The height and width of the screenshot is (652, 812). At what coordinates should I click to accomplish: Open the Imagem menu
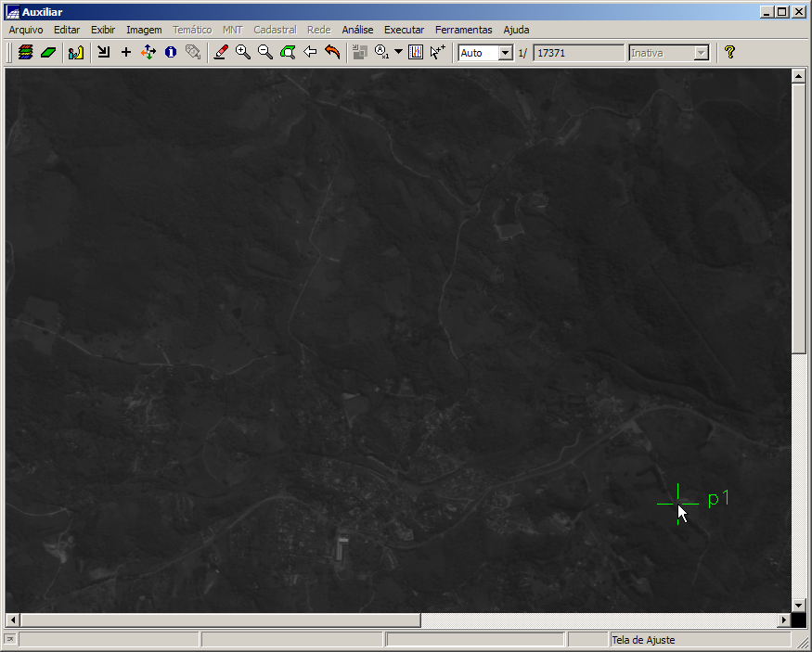point(144,30)
